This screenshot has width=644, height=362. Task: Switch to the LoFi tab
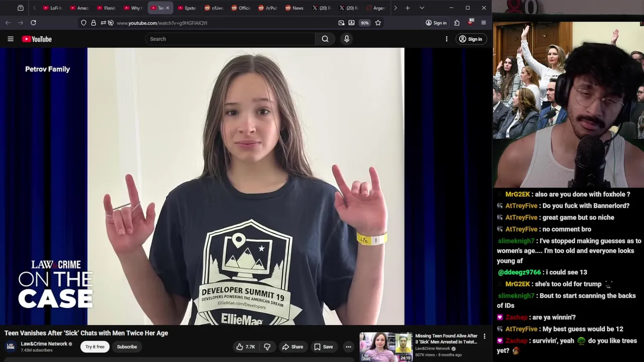(52, 8)
